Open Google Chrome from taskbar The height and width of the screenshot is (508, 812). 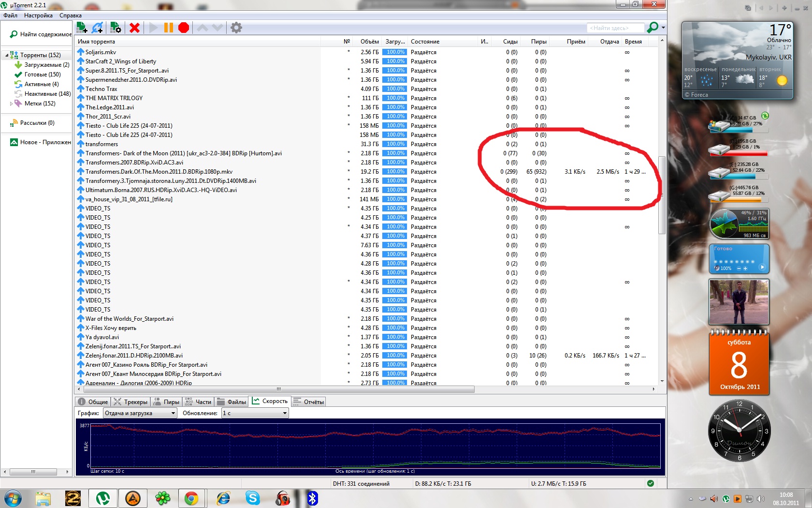pyautogui.click(x=191, y=498)
